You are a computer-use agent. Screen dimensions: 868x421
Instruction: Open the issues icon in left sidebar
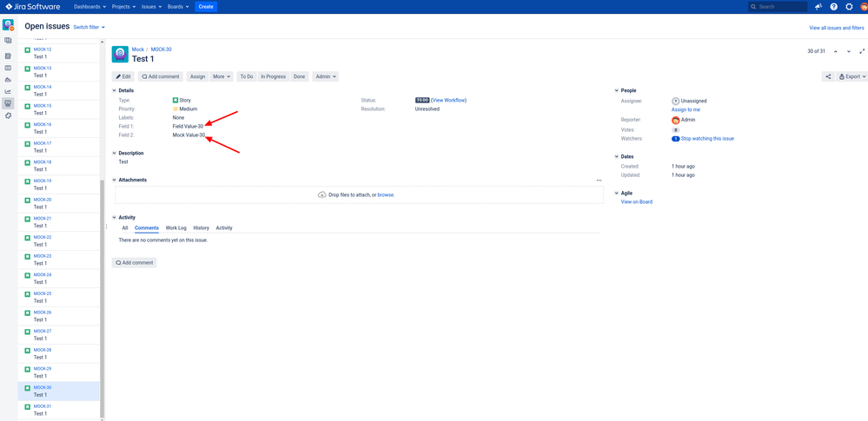tap(9, 103)
